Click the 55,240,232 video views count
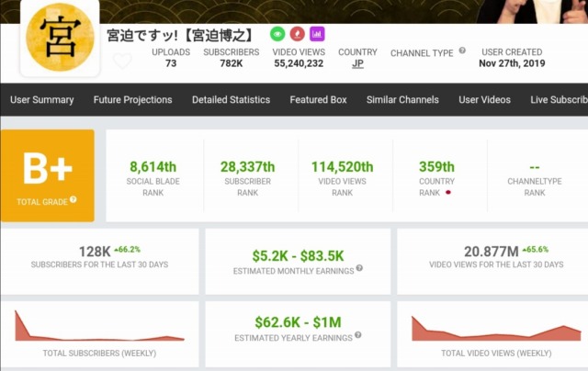 coord(299,63)
